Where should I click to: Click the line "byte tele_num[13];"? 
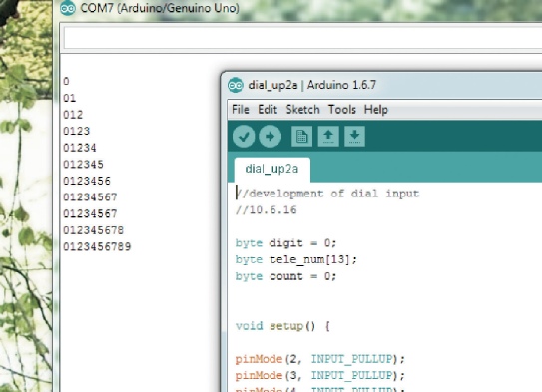pyautogui.click(x=296, y=259)
